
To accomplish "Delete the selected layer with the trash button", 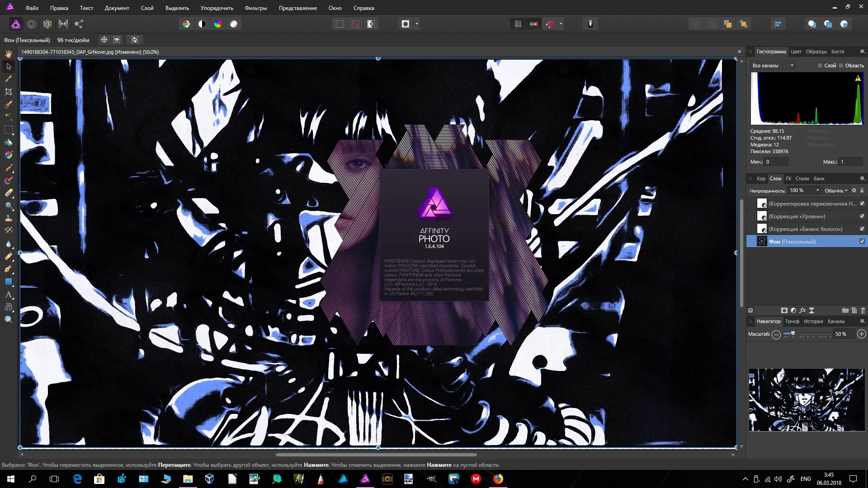I will click(863, 310).
